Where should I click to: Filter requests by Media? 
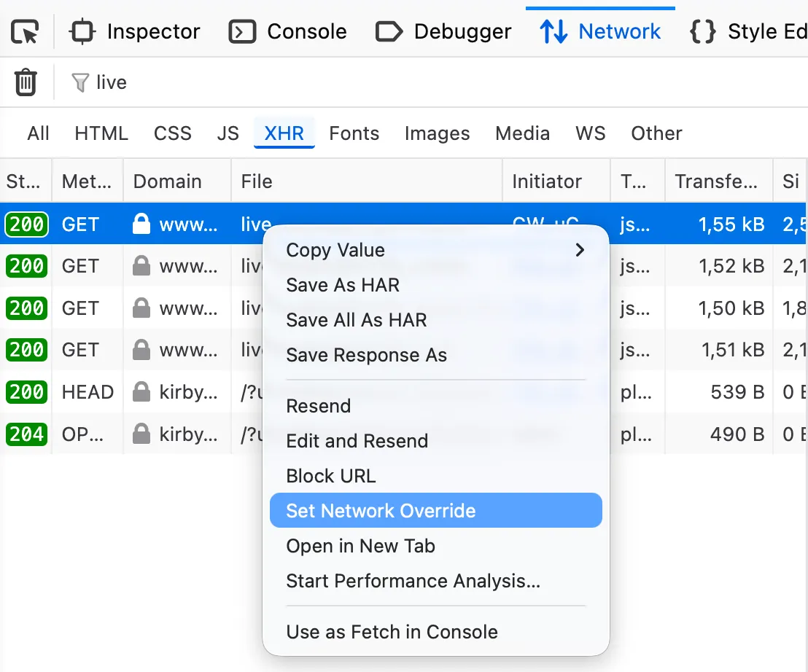point(523,133)
